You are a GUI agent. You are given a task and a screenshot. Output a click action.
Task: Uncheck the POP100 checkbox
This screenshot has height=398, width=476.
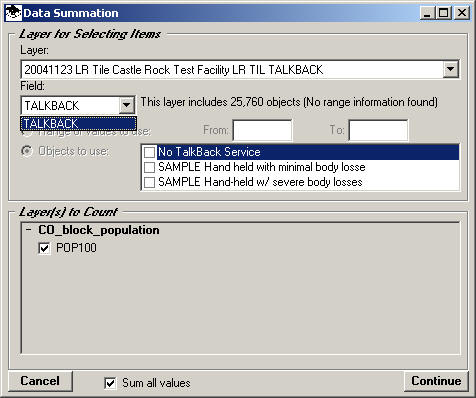click(44, 248)
